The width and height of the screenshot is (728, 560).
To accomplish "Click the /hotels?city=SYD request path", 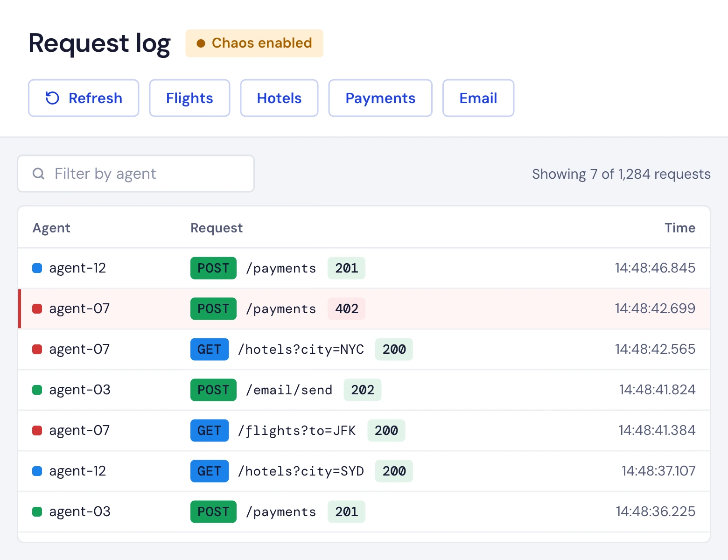I will point(301,471).
